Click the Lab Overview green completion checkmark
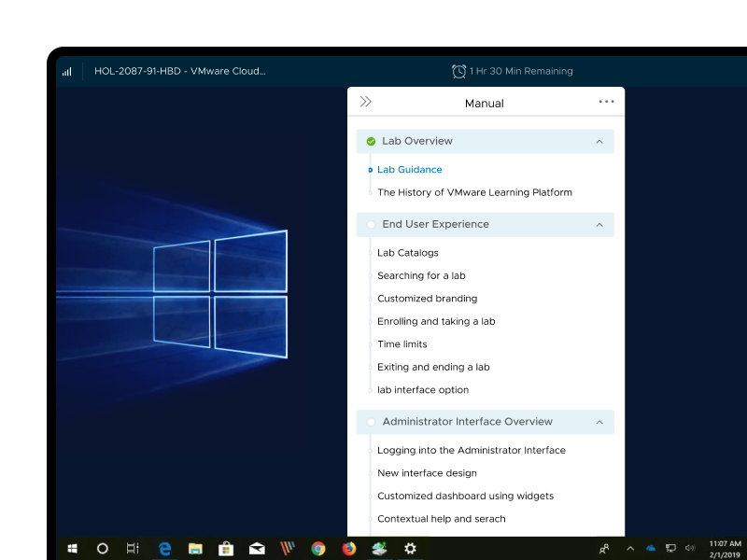 pos(371,142)
